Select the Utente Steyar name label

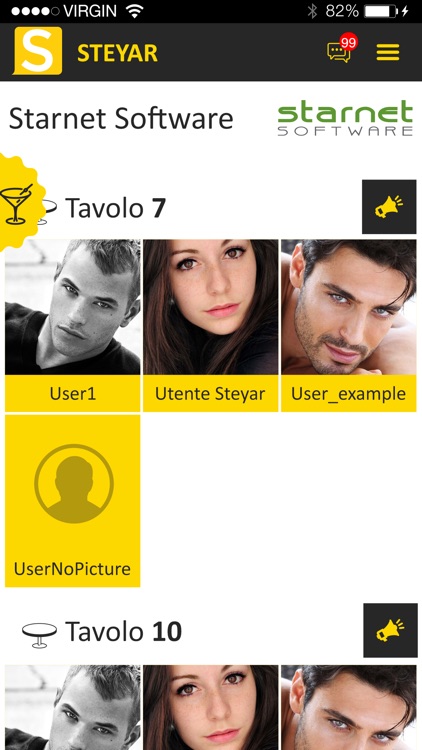point(211,394)
